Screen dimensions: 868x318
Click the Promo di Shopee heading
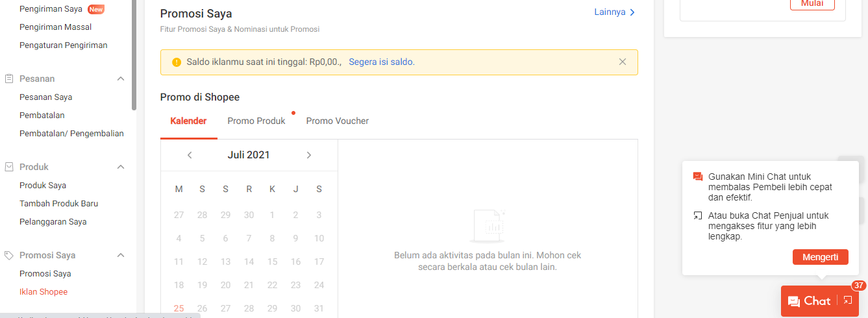pyautogui.click(x=200, y=97)
